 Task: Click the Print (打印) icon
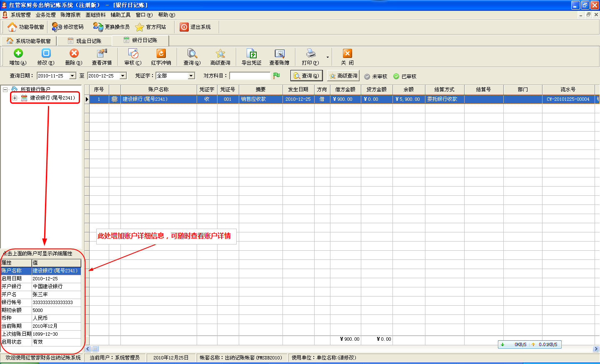310,54
